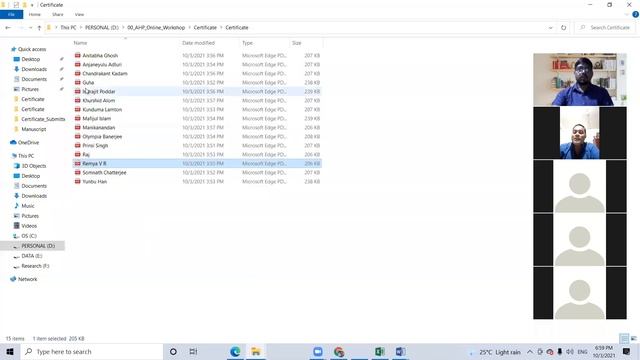Open the notification center icon

[x=627, y=351]
